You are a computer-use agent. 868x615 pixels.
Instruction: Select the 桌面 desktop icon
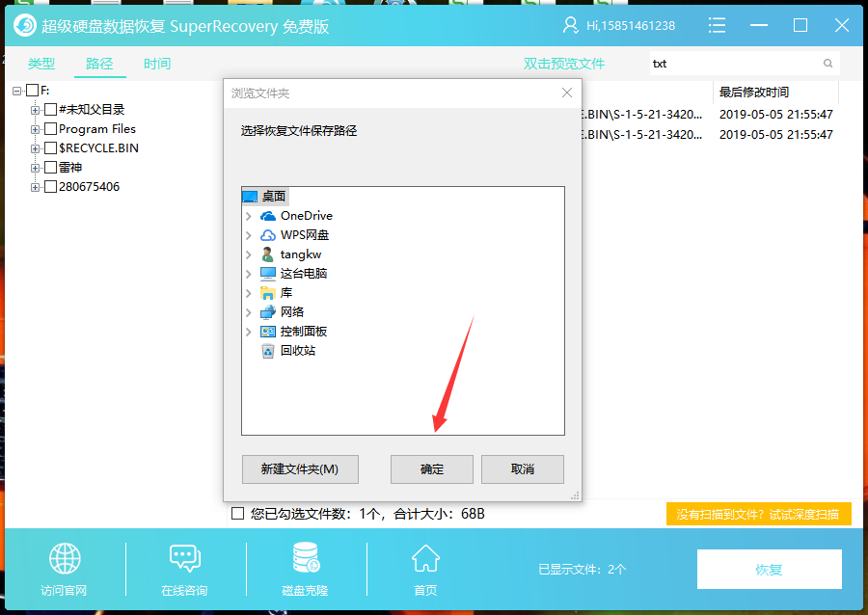pos(250,197)
